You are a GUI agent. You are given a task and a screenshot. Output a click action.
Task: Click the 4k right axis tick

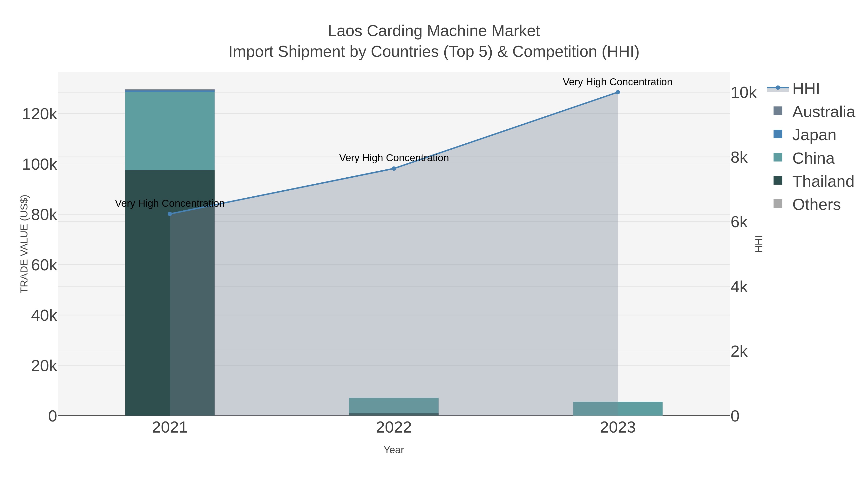(x=739, y=287)
